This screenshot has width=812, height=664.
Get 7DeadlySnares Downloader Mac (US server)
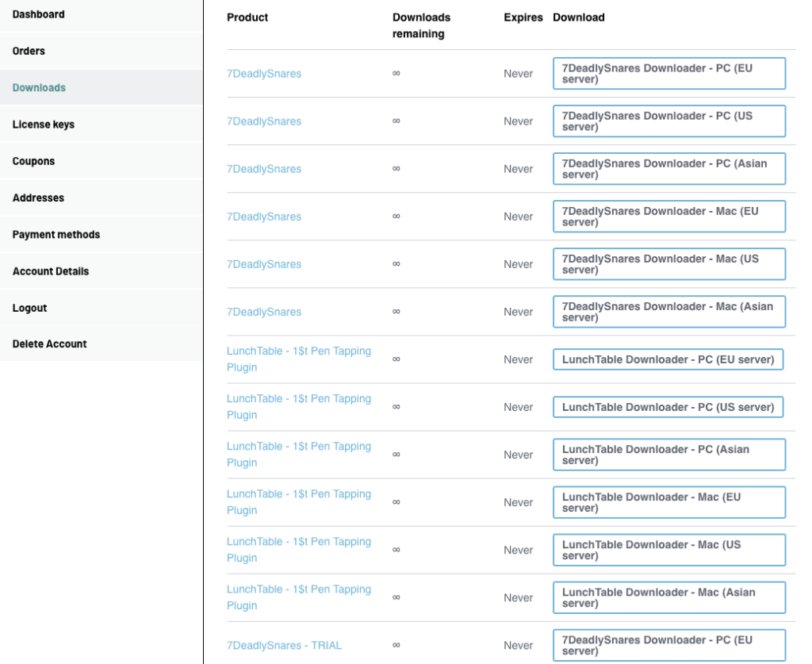[x=668, y=264]
